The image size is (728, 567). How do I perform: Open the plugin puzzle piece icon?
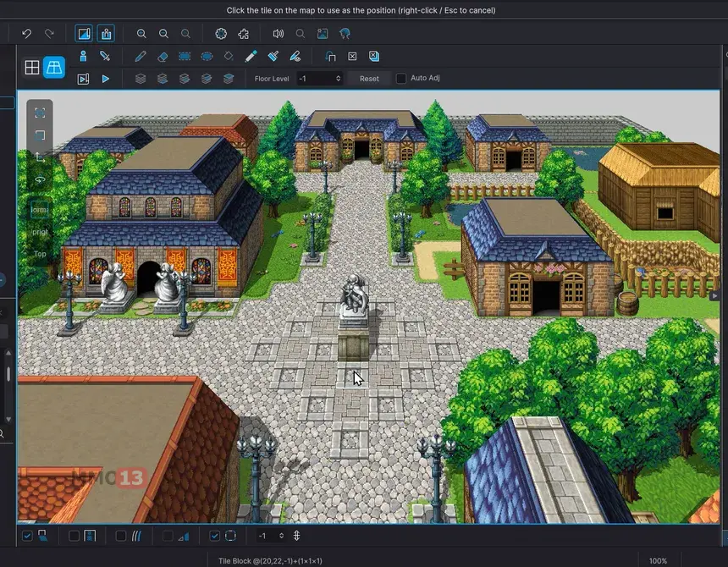[243, 33]
